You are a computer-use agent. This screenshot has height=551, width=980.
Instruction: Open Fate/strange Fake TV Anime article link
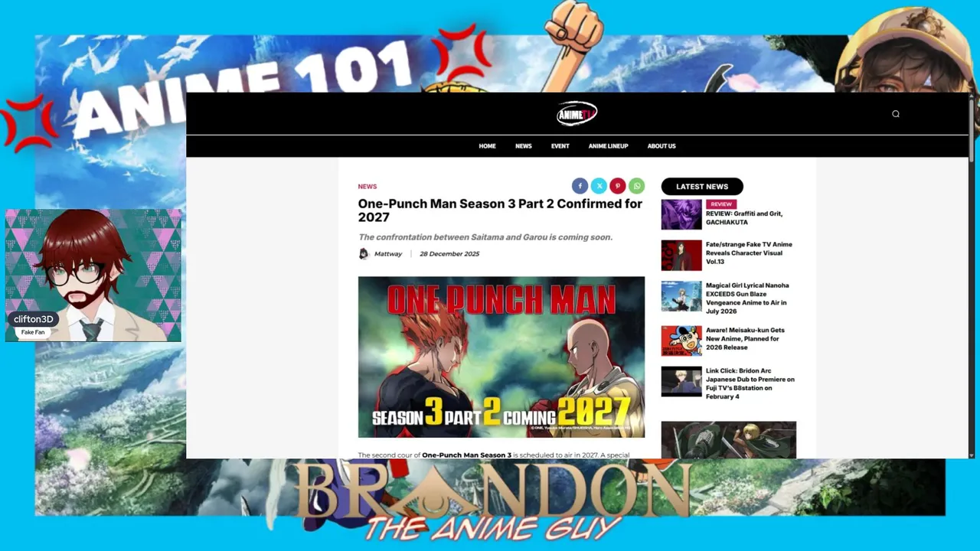[749, 253]
